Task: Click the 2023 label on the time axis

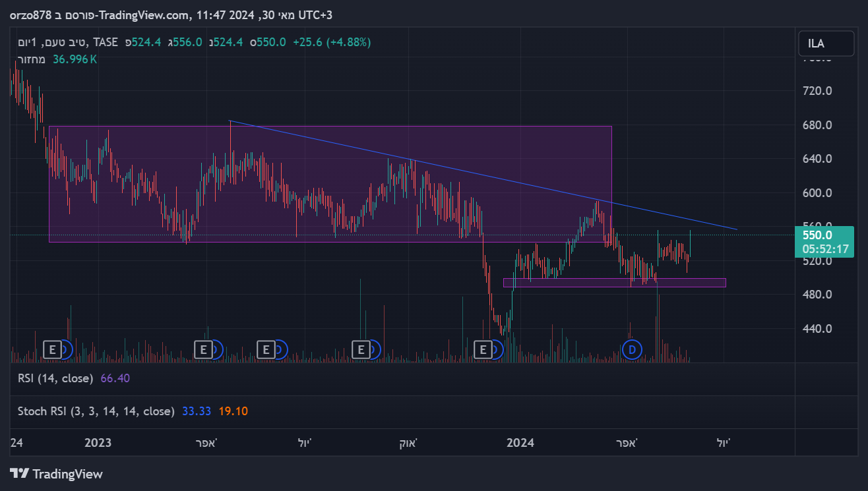Action: click(x=98, y=443)
